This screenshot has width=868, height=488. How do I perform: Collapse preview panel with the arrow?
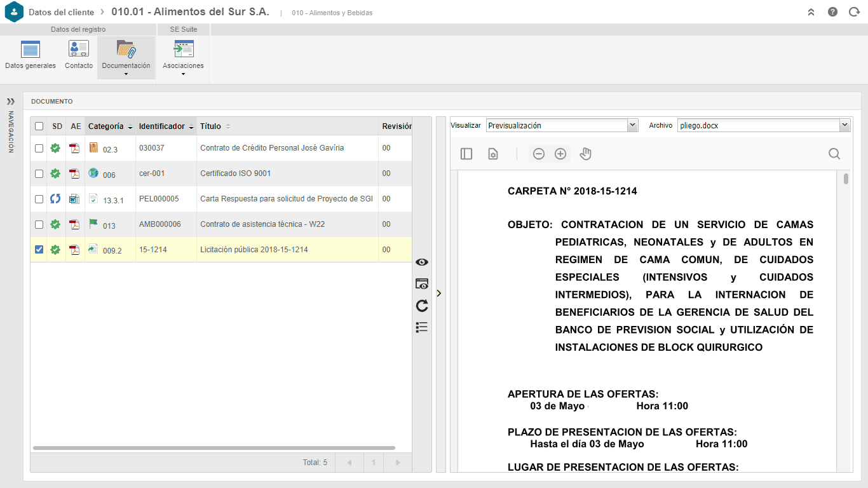tap(440, 293)
